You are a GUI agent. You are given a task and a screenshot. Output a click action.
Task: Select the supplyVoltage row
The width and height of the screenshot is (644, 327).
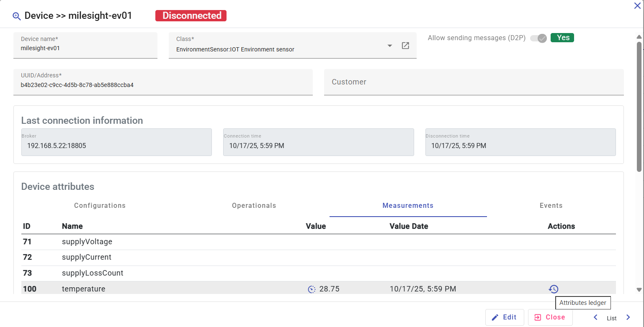pyautogui.click(x=167, y=242)
